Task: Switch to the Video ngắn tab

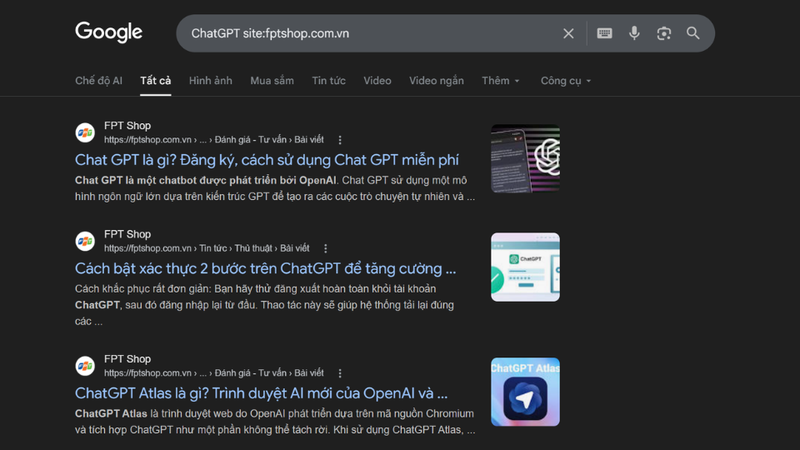Action: [x=436, y=81]
